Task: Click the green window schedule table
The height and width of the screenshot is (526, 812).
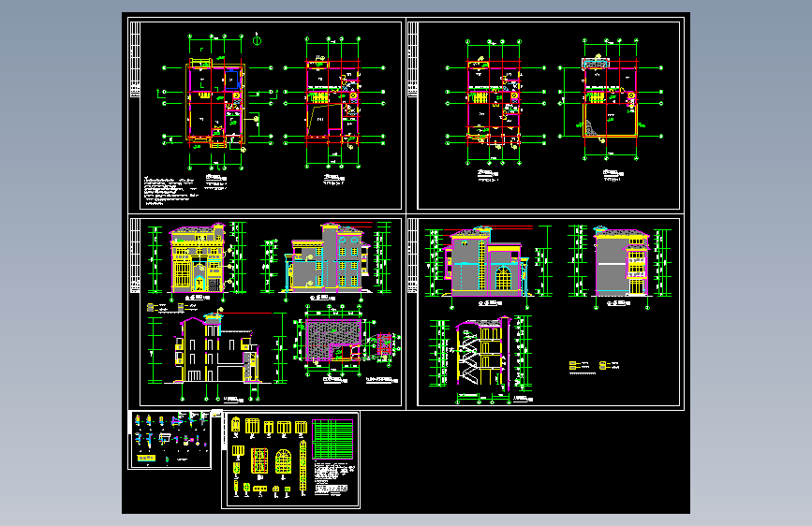Action: 333,439
